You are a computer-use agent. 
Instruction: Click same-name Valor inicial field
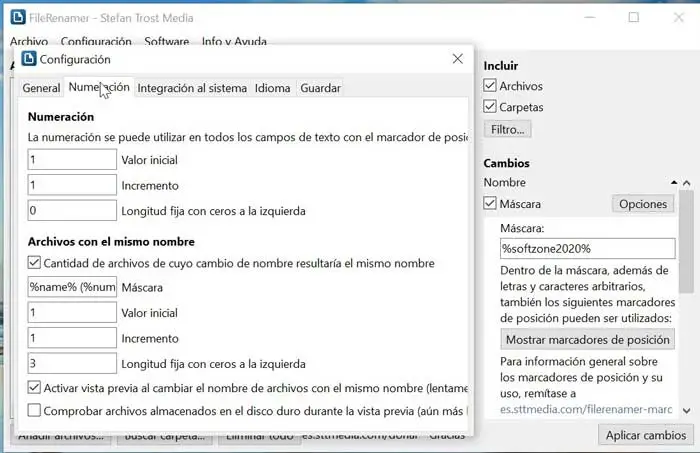72,312
